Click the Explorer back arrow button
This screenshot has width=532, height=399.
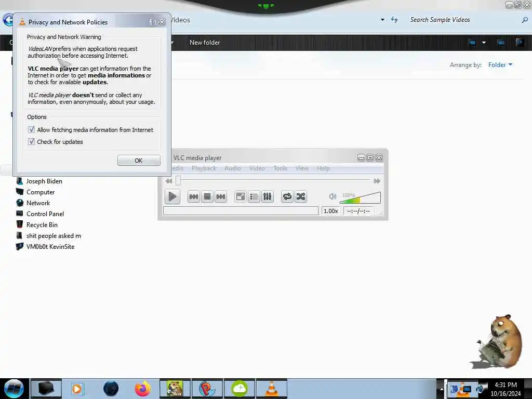8,20
